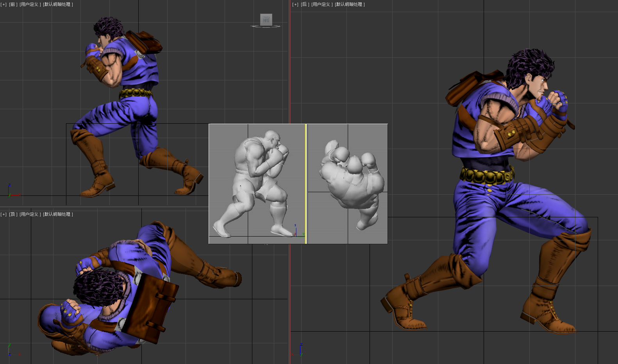Click the gray boxer side-view reference image
618x364 pixels.
tap(257, 184)
